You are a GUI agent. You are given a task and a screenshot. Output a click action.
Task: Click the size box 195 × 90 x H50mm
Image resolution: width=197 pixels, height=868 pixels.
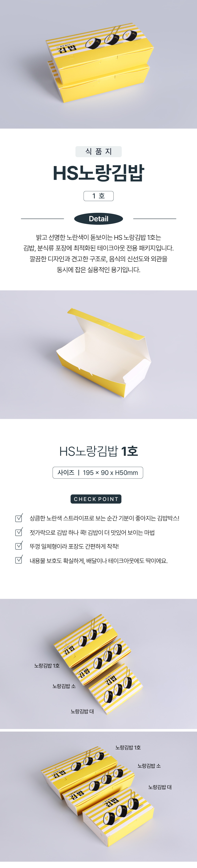pyautogui.click(x=98, y=472)
